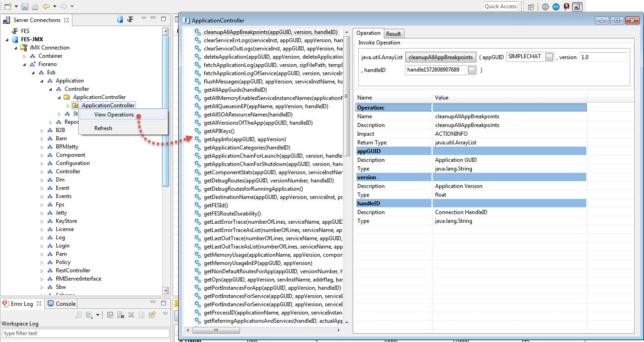
Task: Choose View Operations from context menu
Action: pos(114,115)
